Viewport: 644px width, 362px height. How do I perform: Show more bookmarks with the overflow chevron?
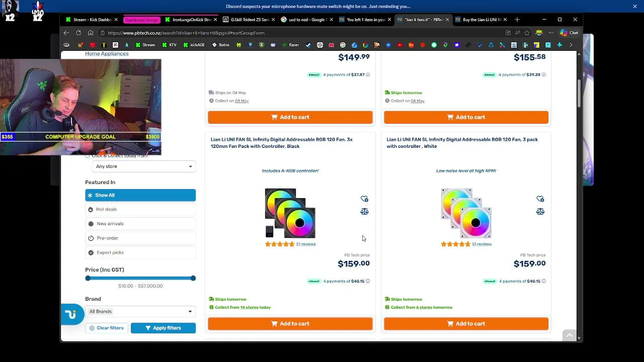[571, 45]
